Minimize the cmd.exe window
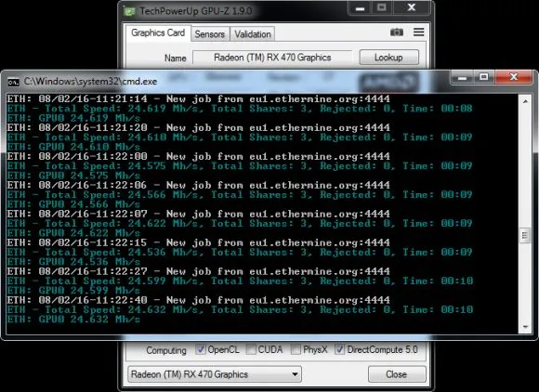The image size is (539, 392). (x=463, y=78)
